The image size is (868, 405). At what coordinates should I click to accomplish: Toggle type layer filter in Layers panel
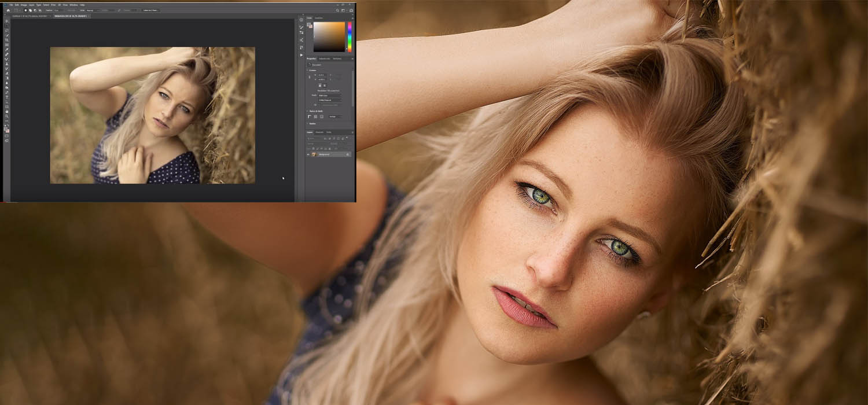tap(333, 138)
